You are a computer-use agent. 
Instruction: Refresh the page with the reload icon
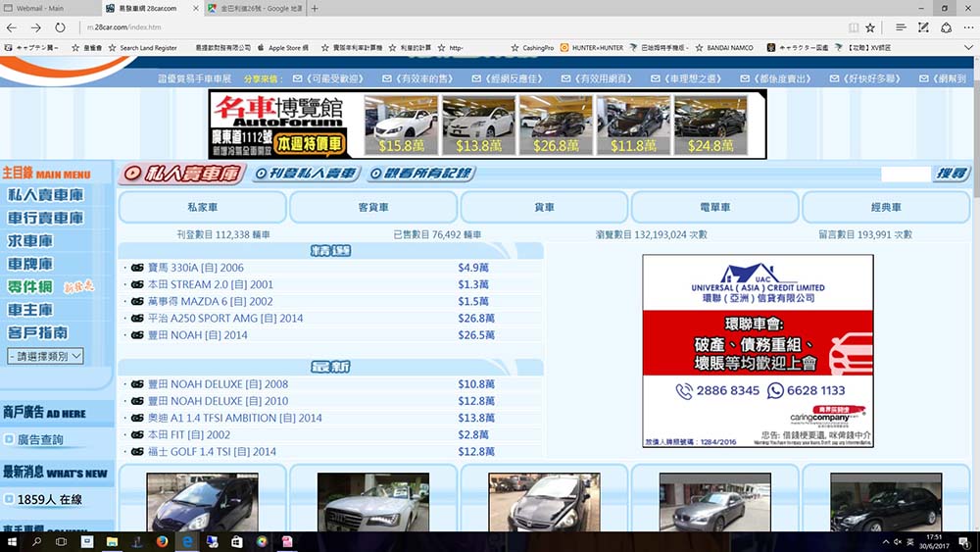[62, 27]
